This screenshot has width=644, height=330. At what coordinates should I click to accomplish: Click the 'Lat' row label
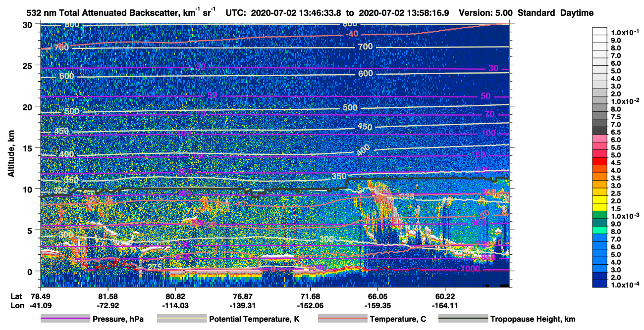[x=16, y=296]
